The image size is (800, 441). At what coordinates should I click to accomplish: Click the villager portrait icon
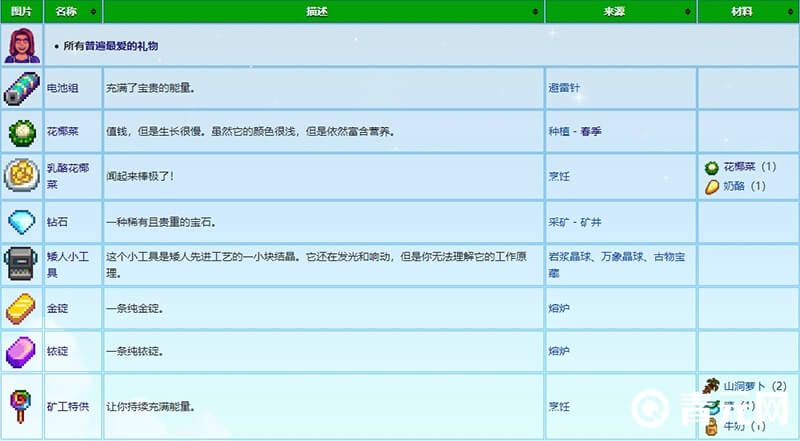tap(22, 45)
